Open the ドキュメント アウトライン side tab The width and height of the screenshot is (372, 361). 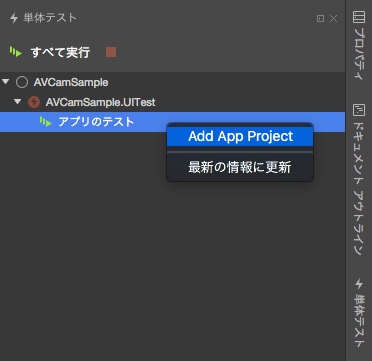point(359,180)
